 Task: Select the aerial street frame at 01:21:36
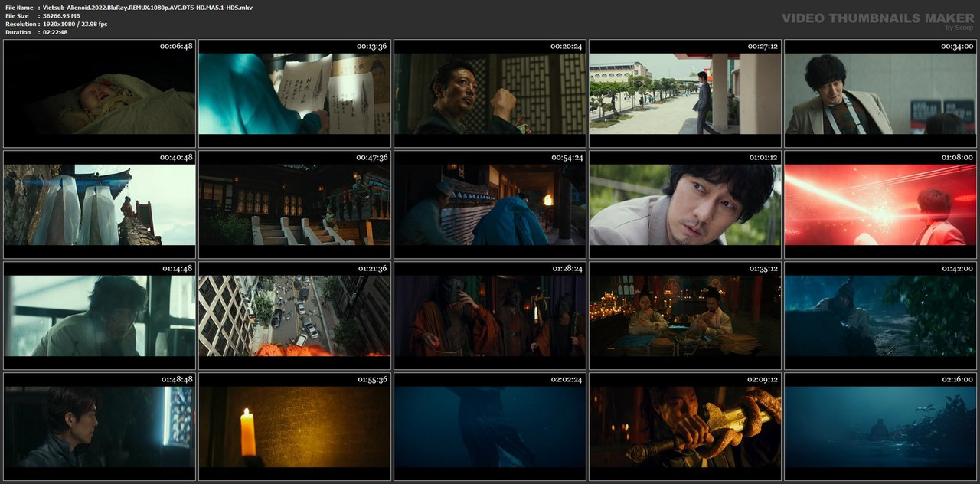point(295,316)
